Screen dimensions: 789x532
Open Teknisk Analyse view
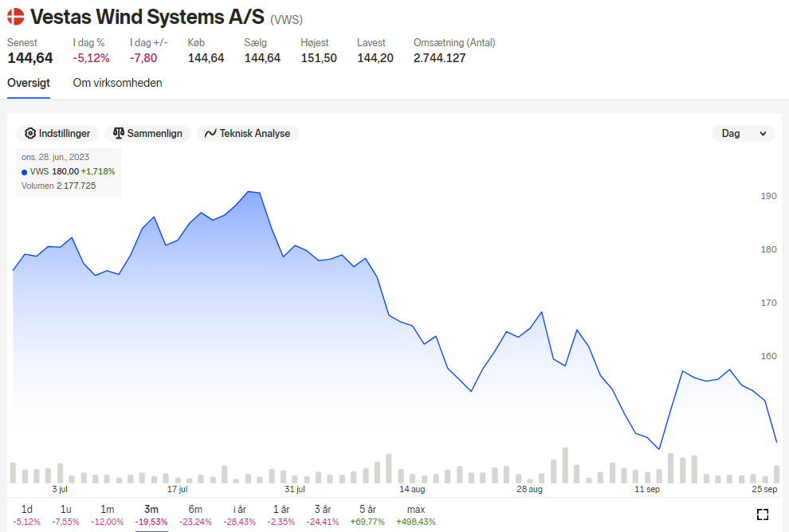pos(248,133)
